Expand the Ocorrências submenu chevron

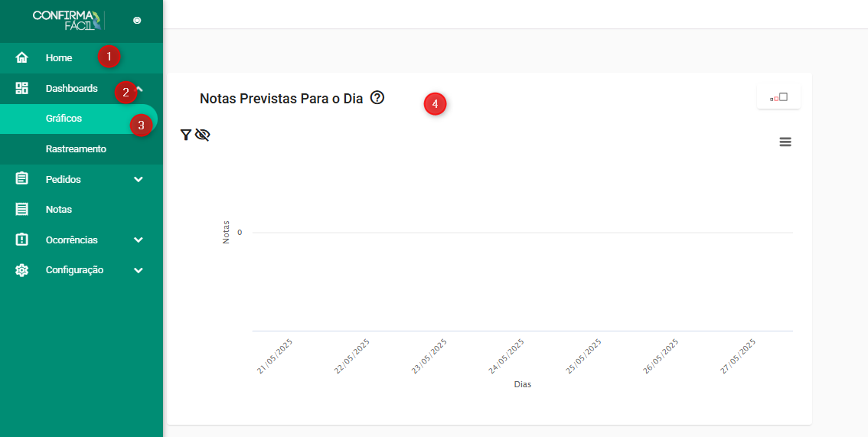coord(139,240)
